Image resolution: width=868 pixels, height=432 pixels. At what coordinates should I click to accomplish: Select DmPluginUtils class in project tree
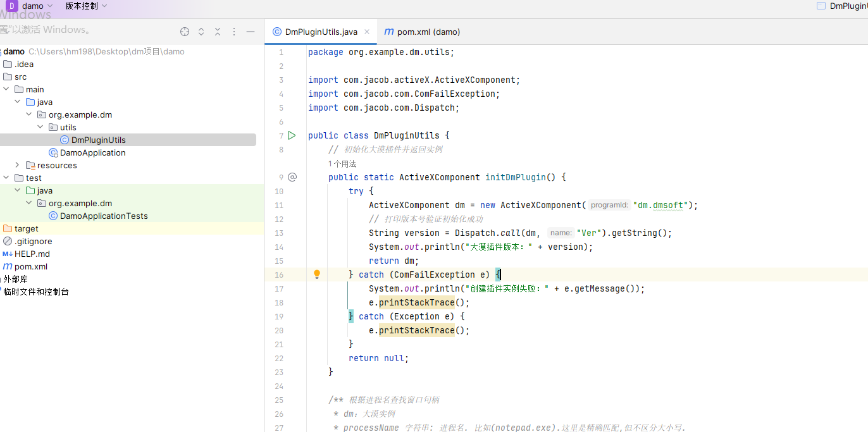tap(98, 140)
